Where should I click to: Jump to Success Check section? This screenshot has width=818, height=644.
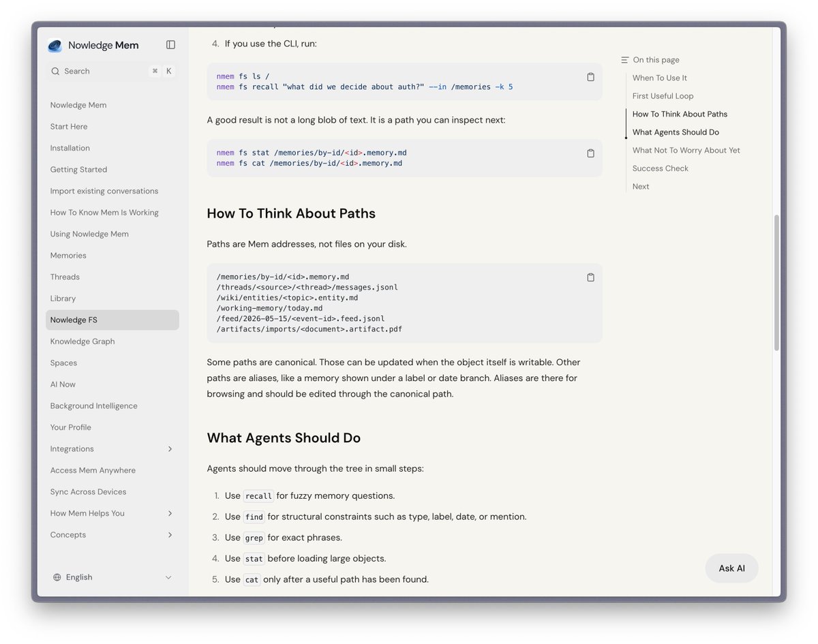(660, 168)
